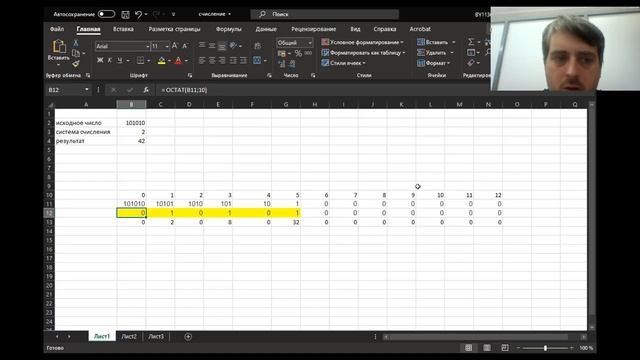Click the Поиск search box

[324, 14]
